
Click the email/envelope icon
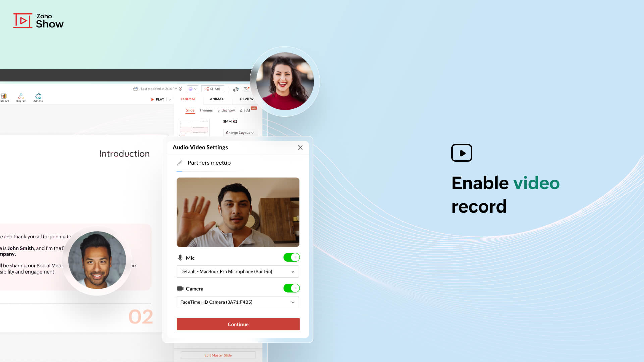pos(247,89)
